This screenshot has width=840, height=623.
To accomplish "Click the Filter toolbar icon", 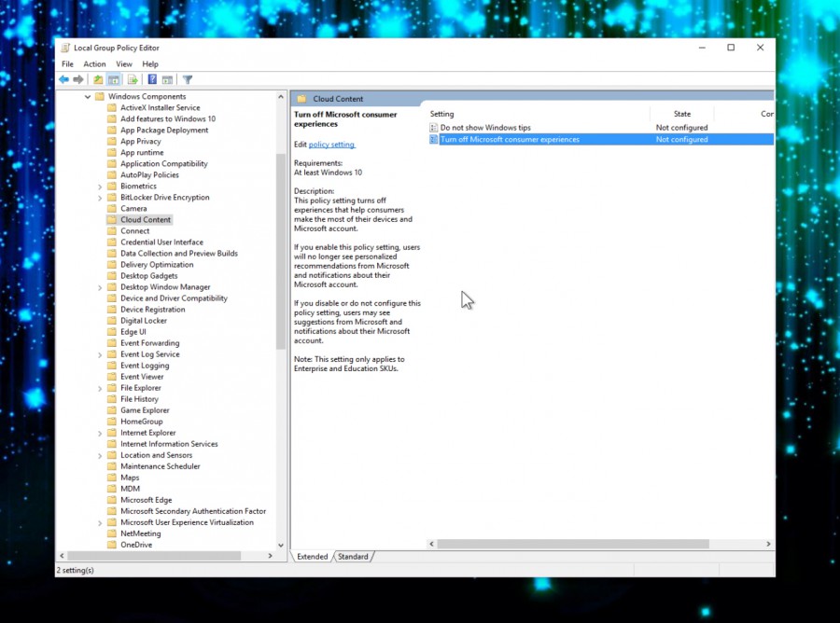I will coord(188,79).
